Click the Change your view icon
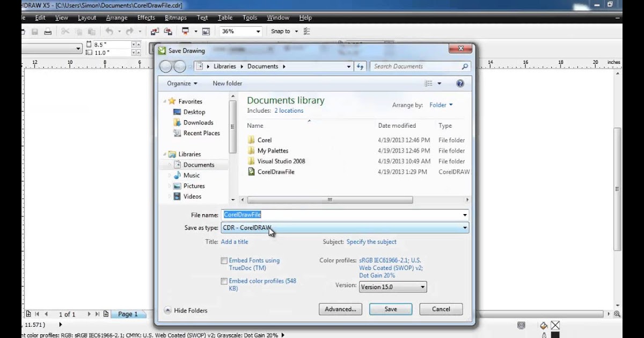 click(428, 83)
